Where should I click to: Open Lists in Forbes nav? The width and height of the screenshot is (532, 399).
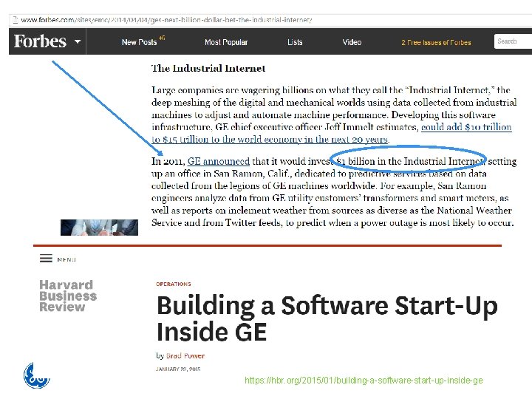(x=295, y=42)
